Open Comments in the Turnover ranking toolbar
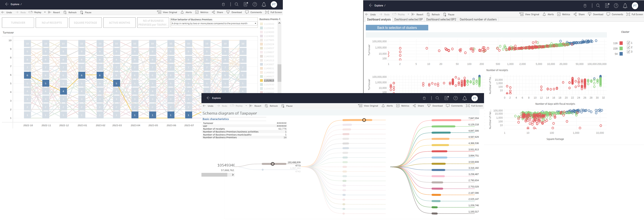 pyautogui.click(x=247, y=12)
